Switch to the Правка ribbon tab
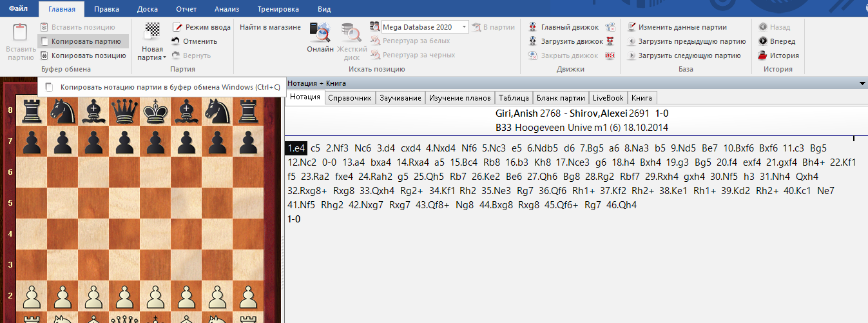The height and width of the screenshot is (323, 868). pyautogui.click(x=106, y=9)
